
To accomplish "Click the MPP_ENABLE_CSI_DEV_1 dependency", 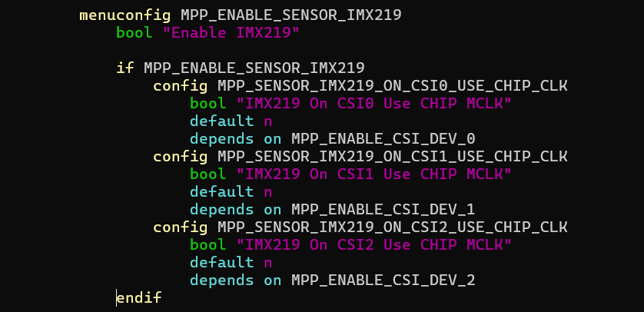I will (x=383, y=209).
